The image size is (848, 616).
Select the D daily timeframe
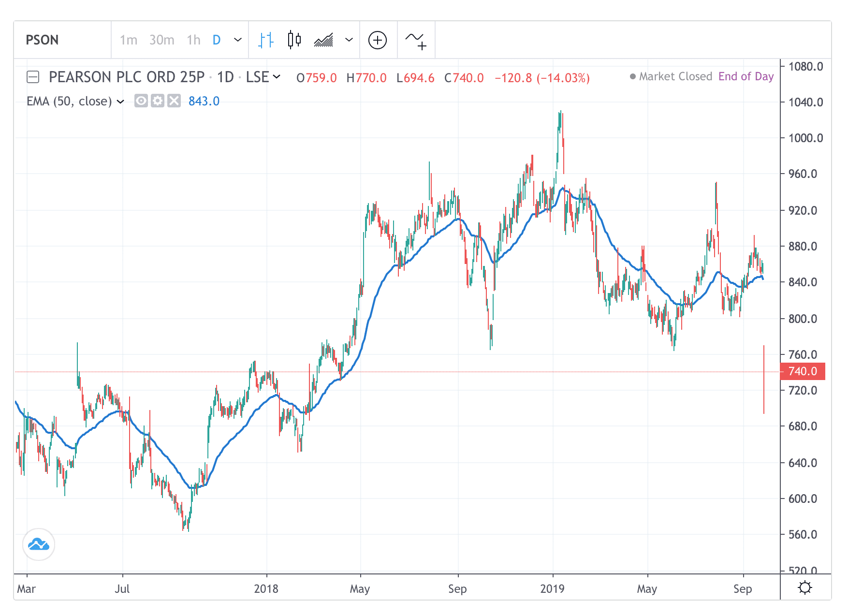pyautogui.click(x=217, y=40)
